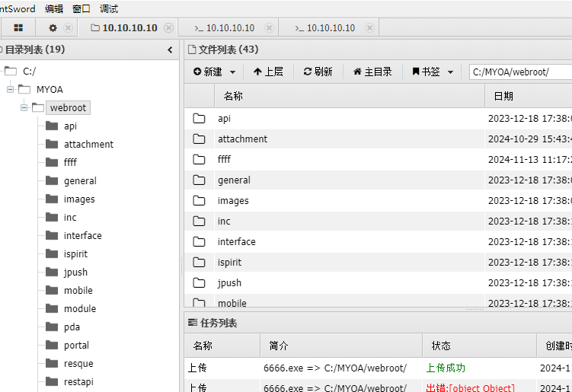Click the path field showing C:/MYOA/webroot/

click(519, 72)
